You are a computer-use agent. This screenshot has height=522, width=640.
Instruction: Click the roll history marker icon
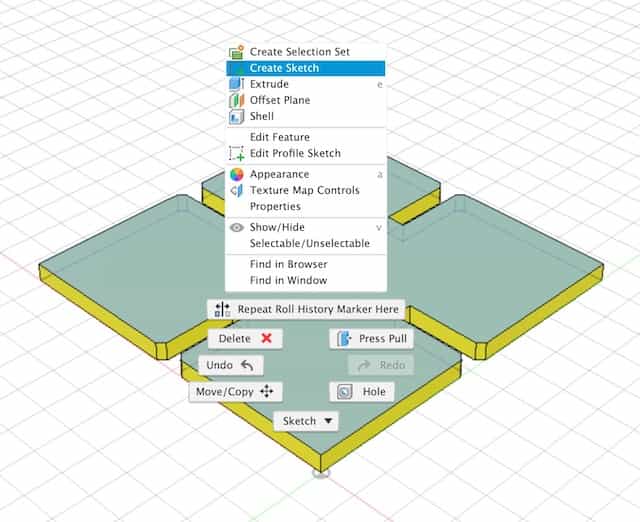pyautogui.click(x=222, y=309)
